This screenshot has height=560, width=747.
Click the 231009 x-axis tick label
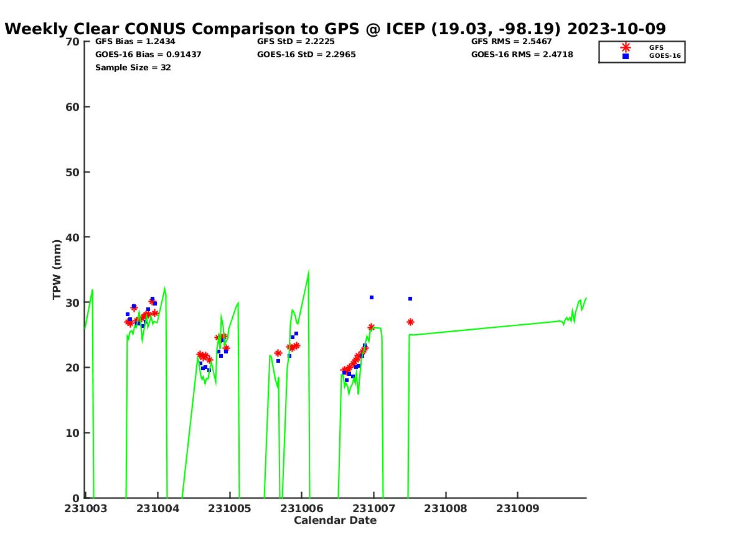pos(517,508)
